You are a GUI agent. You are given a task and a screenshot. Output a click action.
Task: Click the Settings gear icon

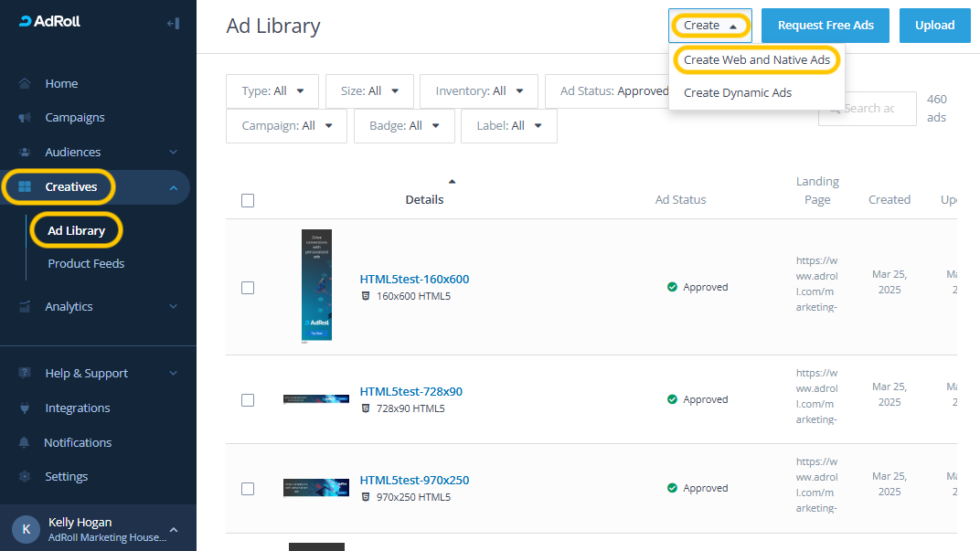click(25, 477)
